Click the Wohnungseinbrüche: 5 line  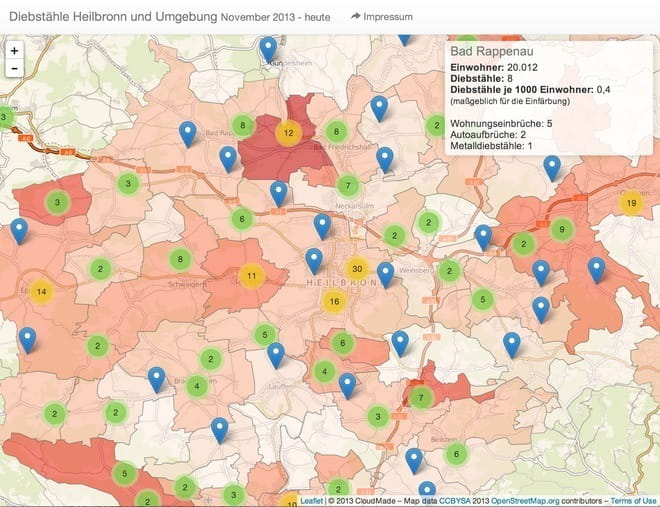[x=501, y=123]
